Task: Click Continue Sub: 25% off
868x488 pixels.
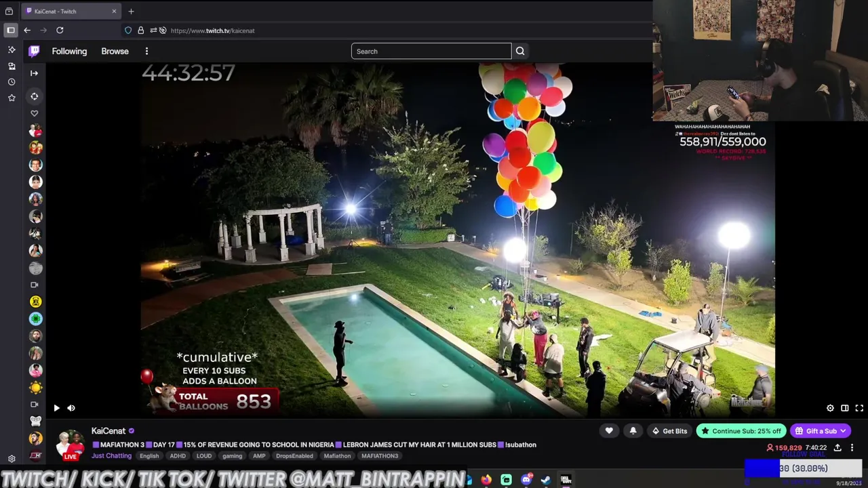Action: [741, 431]
